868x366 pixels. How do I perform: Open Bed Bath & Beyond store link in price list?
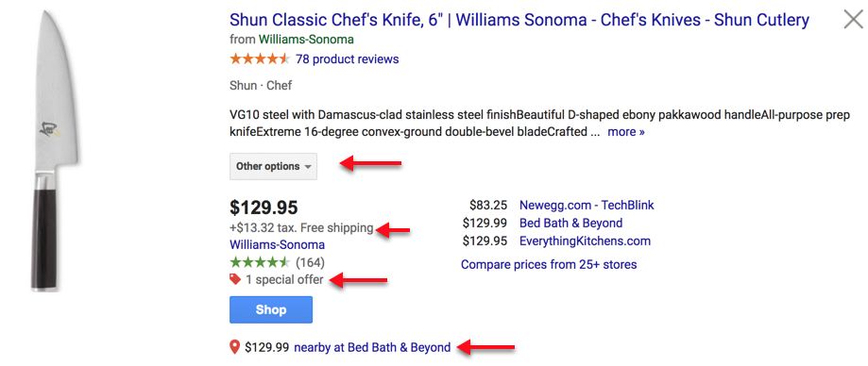click(570, 224)
